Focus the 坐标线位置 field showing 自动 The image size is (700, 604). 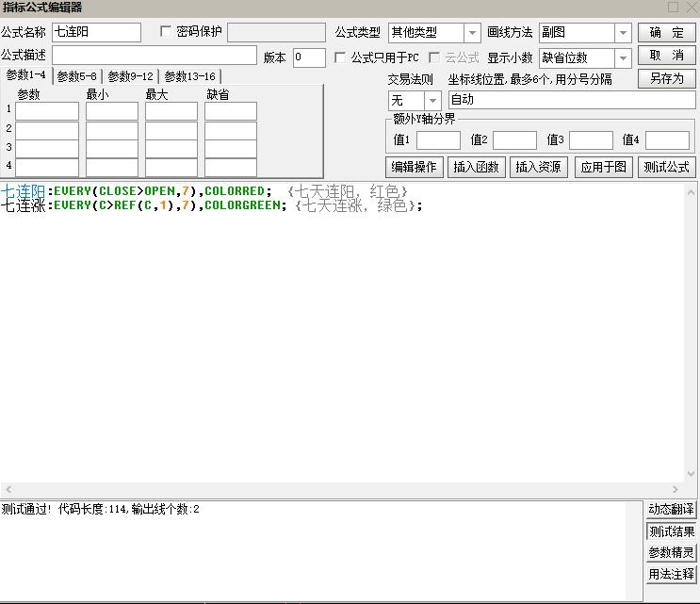point(572,100)
